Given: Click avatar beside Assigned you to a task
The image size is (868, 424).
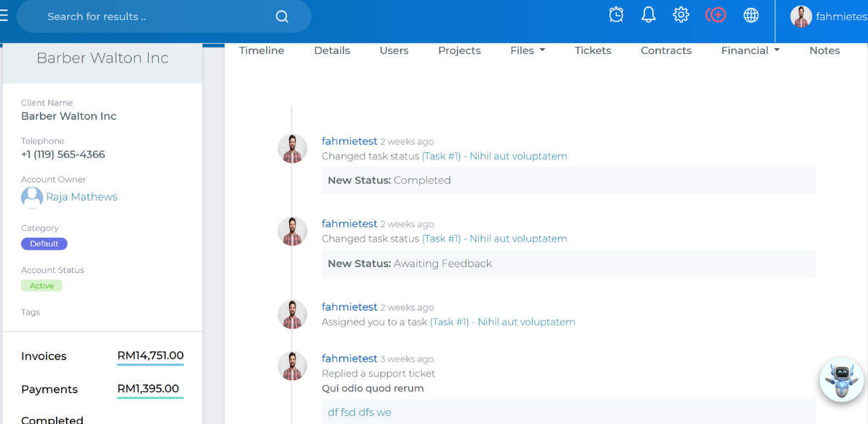Looking at the screenshot, I should coord(292,315).
